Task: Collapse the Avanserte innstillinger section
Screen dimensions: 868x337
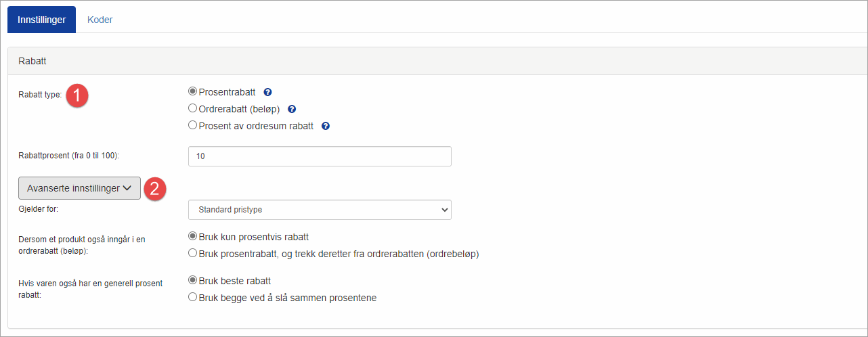Action: [79, 188]
